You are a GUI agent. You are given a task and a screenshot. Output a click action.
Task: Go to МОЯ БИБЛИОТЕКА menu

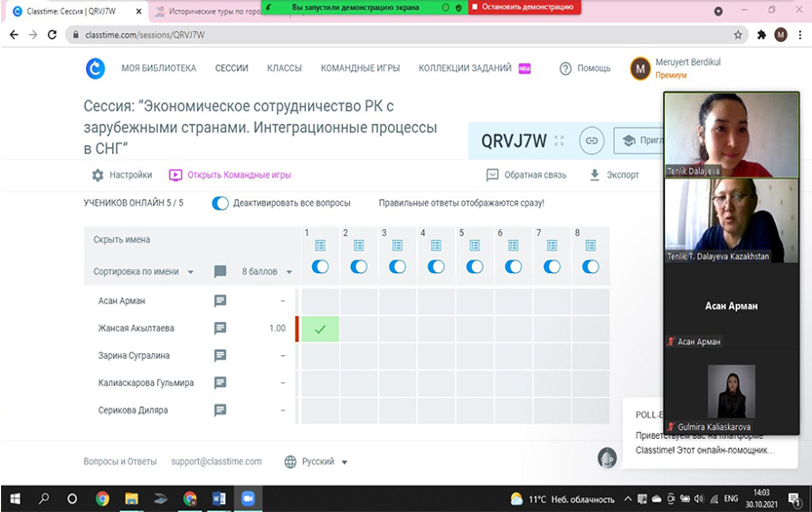(158, 68)
